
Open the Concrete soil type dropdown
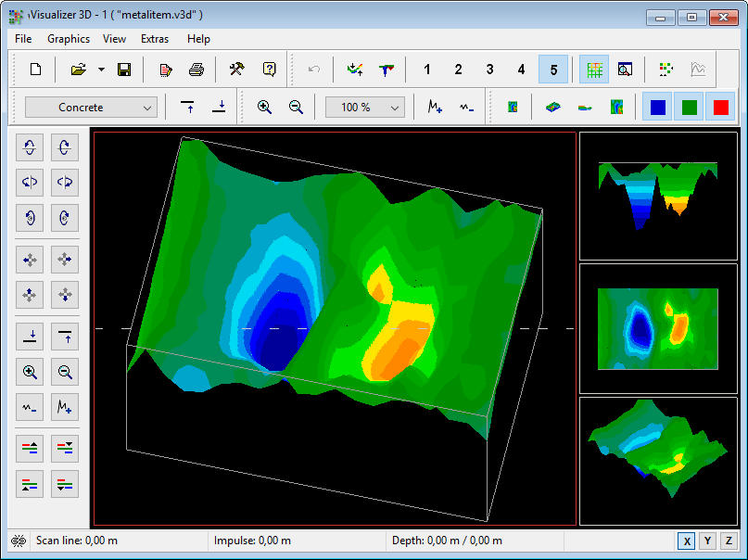(92, 108)
